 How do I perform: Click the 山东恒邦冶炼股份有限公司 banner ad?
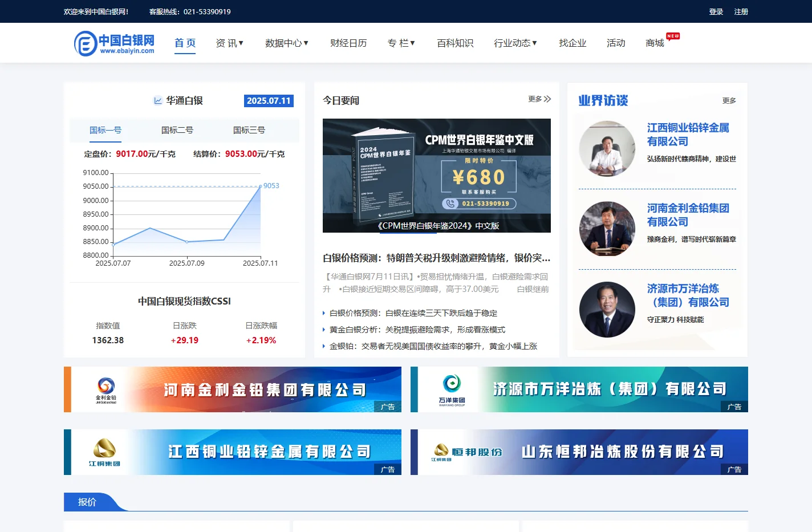[x=579, y=452]
